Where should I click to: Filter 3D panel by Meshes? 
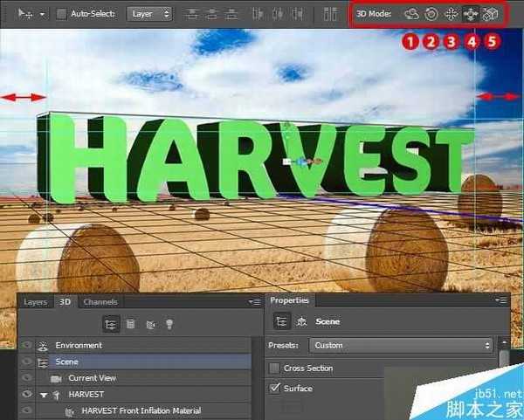pyautogui.click(x=130, y=323)
